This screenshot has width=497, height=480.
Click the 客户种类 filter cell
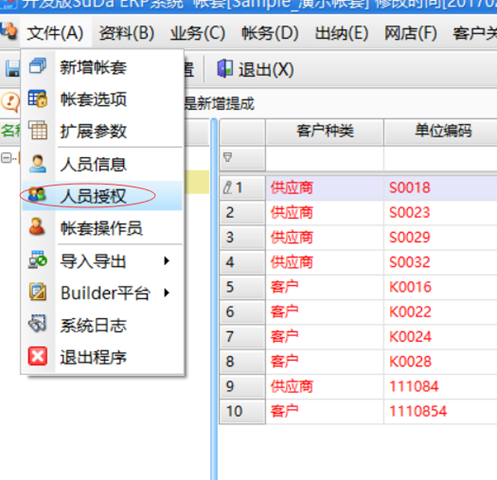[x=325, y=158]
